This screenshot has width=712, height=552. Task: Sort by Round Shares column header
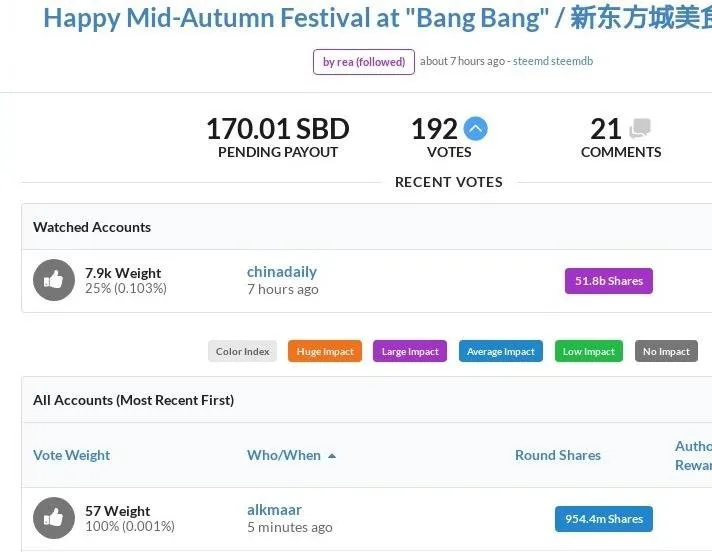pos(558,455)
